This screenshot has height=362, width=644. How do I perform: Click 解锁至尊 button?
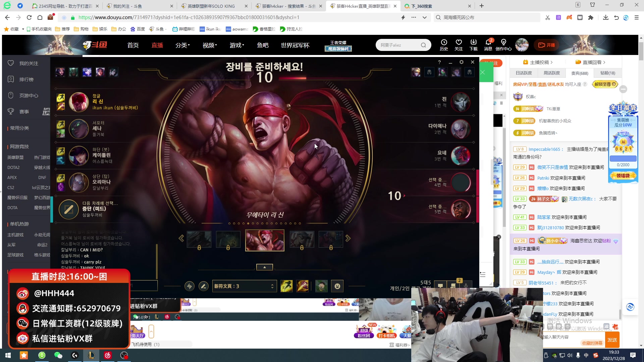[x=605, y=84]
